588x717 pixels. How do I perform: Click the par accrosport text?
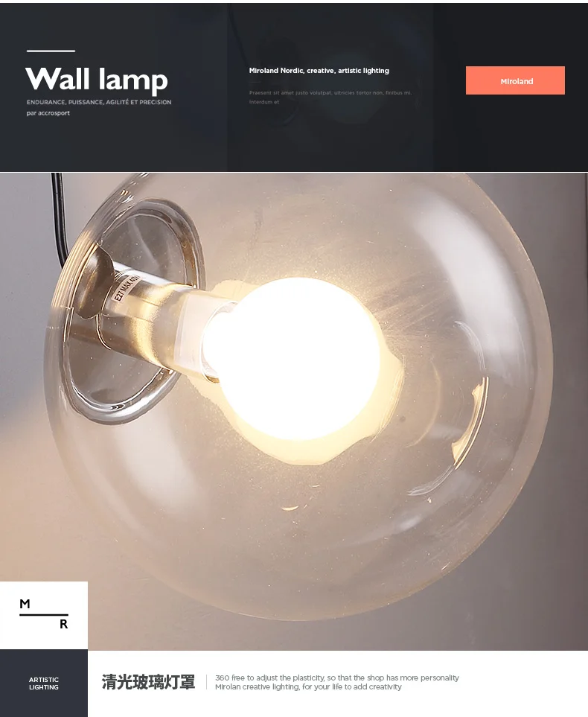[x=48, y=113]
